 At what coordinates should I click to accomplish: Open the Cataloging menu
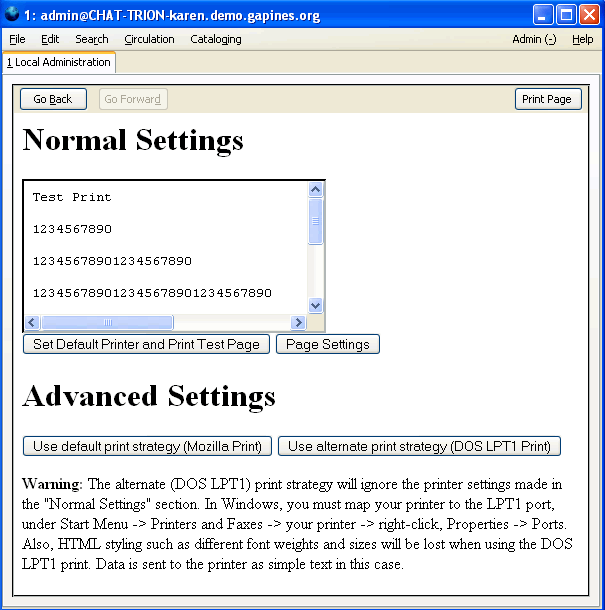[x=216, y=39]
